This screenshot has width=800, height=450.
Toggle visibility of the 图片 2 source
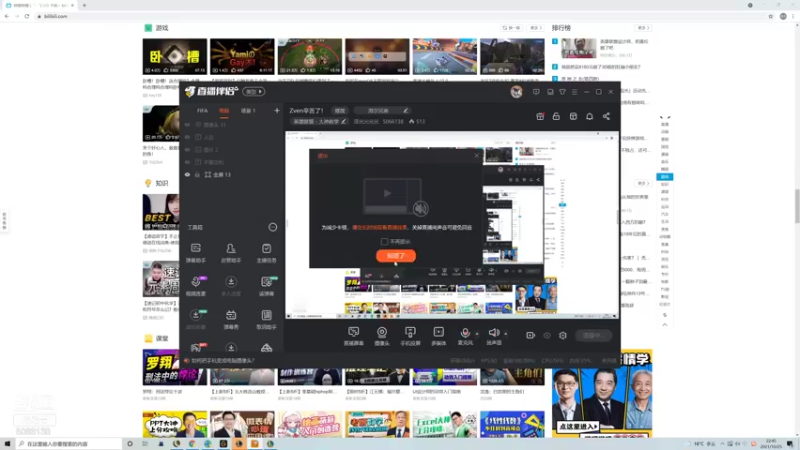pos(187,149)
